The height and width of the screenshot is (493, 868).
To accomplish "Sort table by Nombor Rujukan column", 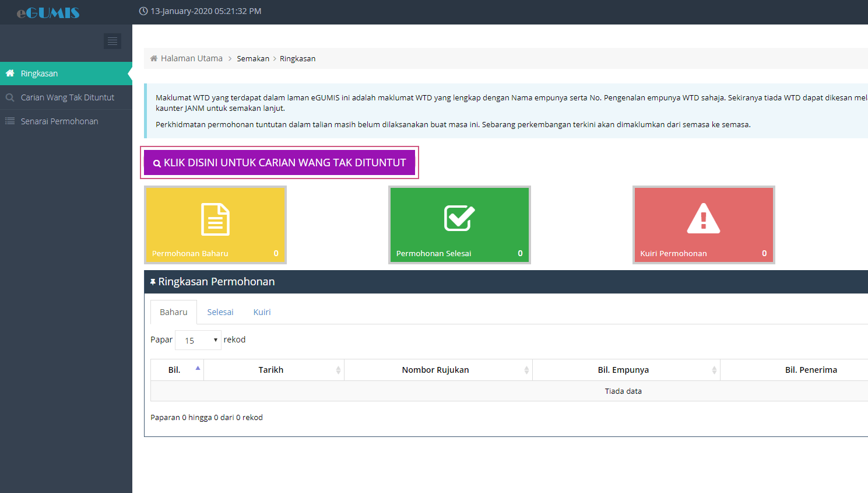I will [438, 370].
